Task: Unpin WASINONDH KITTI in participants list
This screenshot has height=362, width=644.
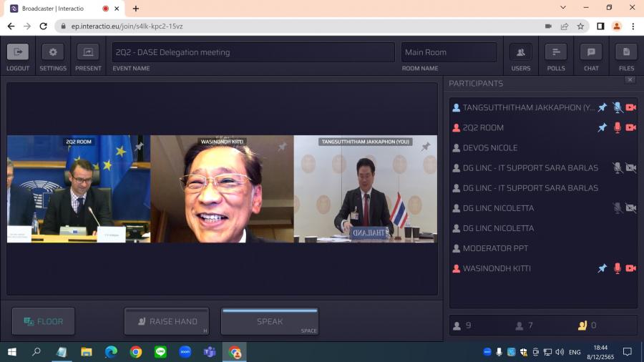Action: [602, 268]
